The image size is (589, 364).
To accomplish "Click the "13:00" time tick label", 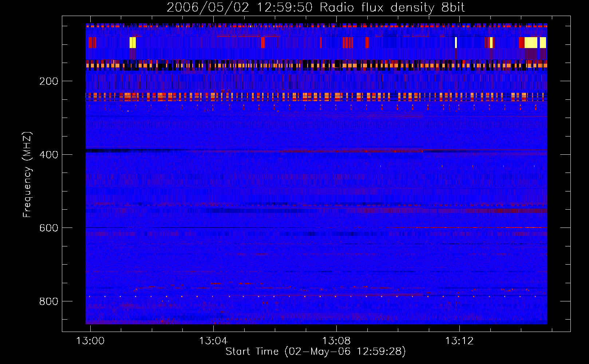I will (90, 341).
